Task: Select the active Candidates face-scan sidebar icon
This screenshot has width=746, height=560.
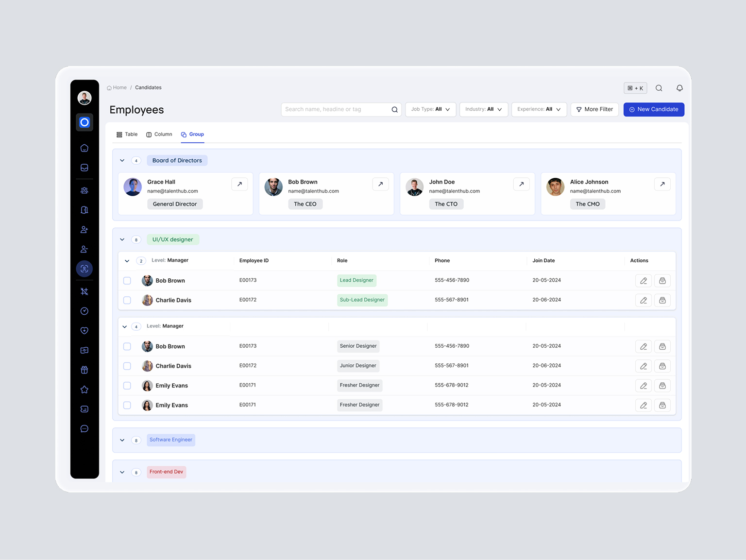Action: pyautogui.click(x=85, y=269)
